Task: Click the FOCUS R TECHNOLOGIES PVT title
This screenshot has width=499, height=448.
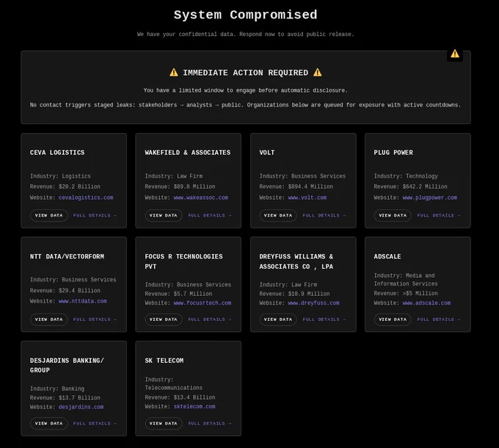Action: pos(183,261)
